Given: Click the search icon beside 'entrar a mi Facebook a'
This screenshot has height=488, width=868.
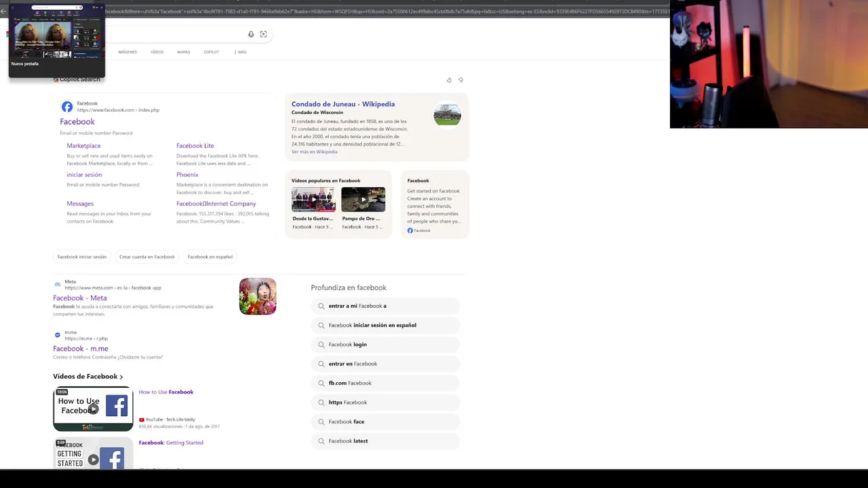Looking at the screenshot, I should point(321,306).
